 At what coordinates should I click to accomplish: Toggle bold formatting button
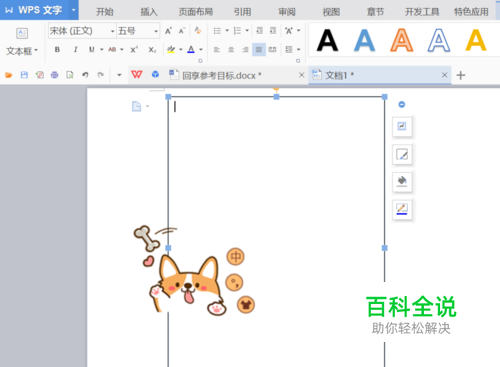click(x=57, y=50)
